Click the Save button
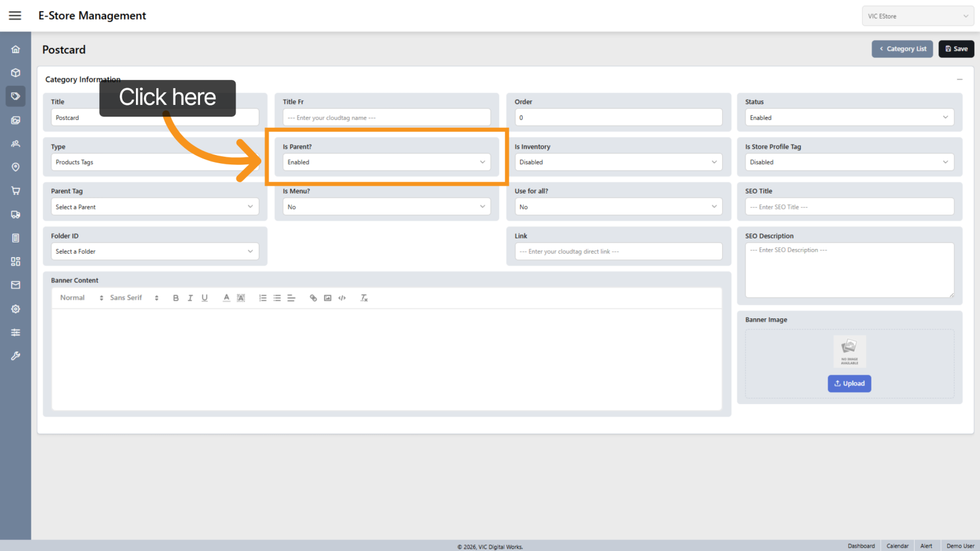The height and width of the screenshot is (551, 980). click(x=956, y=49)
